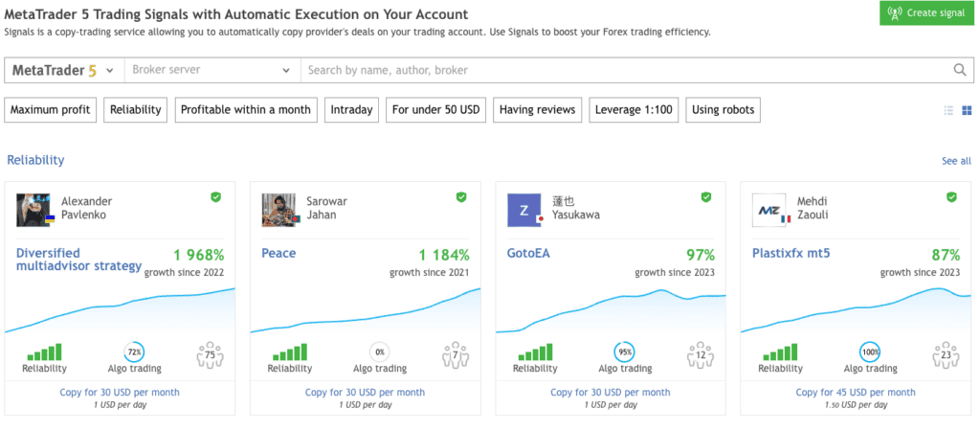Click verified shield on Alexander Pavlenko card
980x431 pixels.
(215, 197)
